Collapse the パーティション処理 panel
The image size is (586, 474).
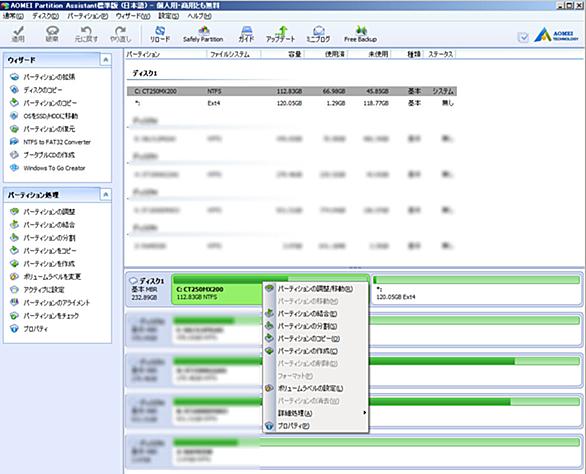click(x=106, y=194)
